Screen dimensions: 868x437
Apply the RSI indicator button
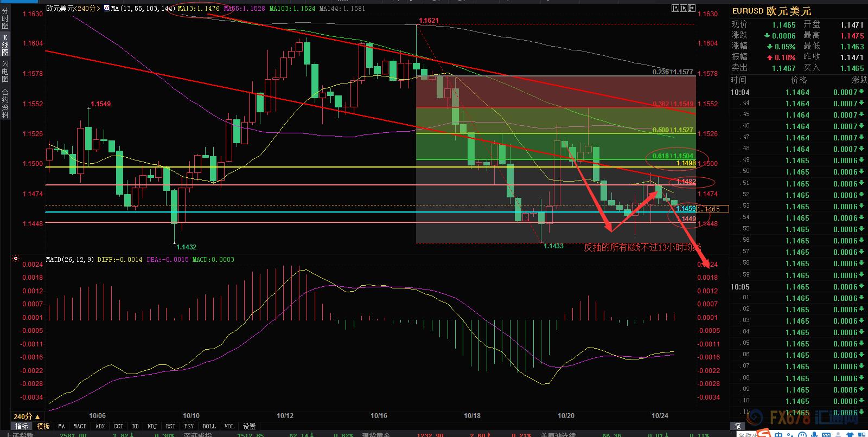(170, 427)
